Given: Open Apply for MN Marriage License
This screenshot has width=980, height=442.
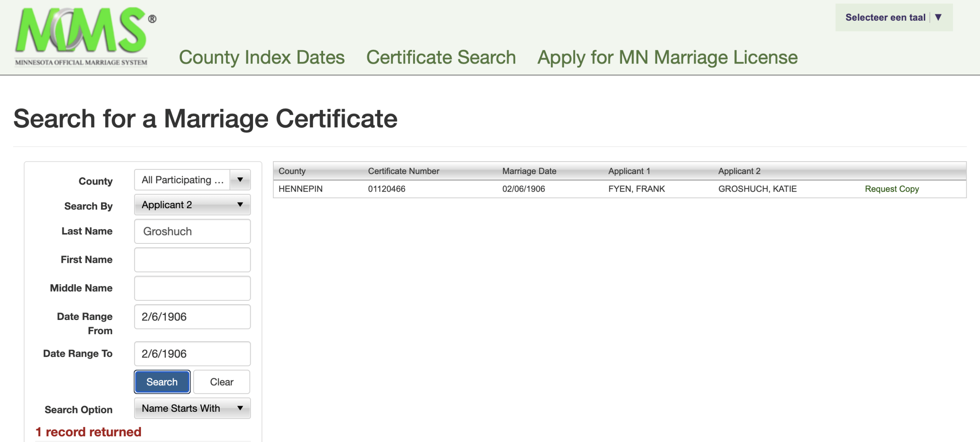Looking at the screenshot, I should [x=667, y=57].
